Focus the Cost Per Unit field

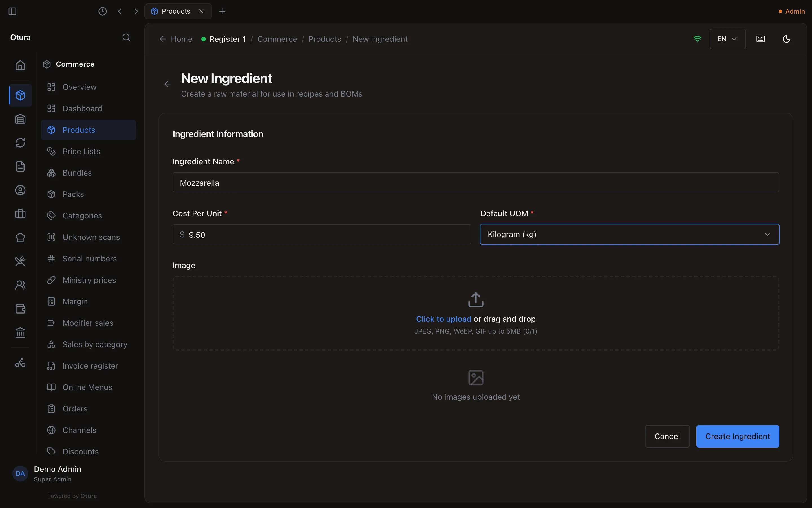pos(321,234)
